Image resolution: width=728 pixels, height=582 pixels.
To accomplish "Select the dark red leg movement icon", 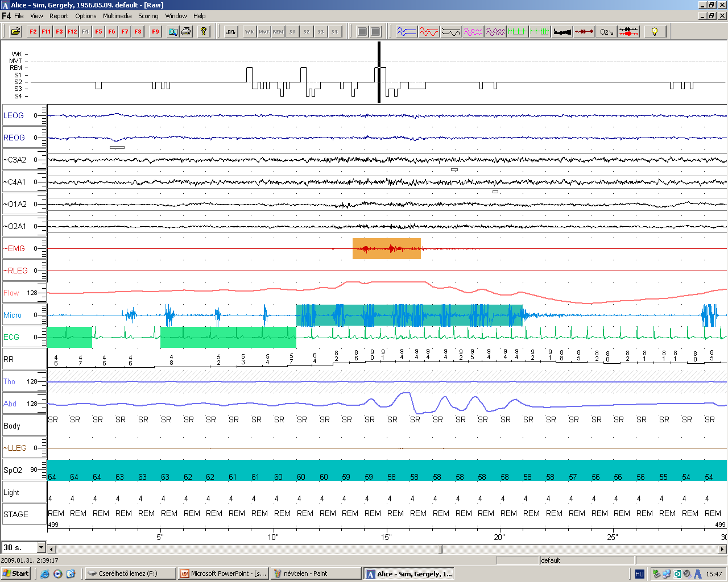I will [584, 32].
